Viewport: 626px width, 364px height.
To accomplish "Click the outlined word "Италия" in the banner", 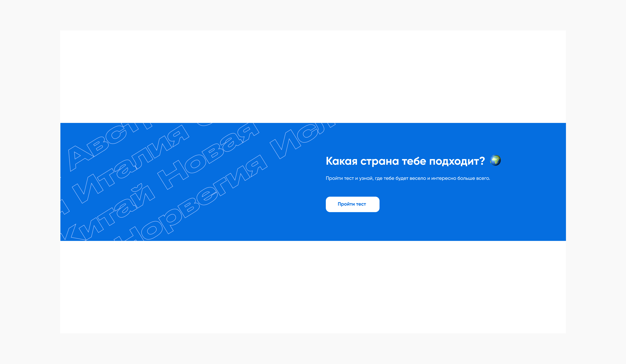I will tap(130, 164).
